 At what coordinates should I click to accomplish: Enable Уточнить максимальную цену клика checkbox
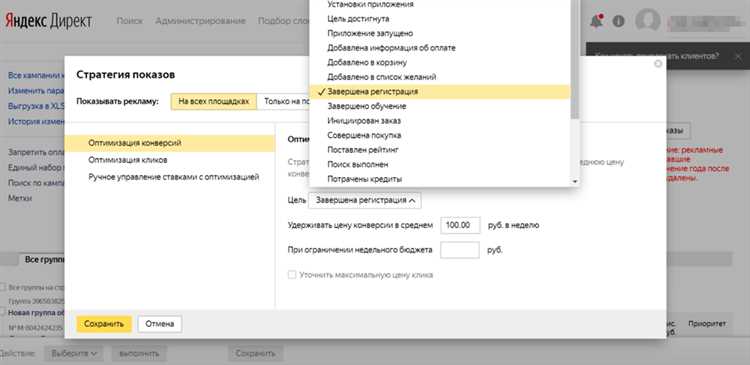point(291,275)
